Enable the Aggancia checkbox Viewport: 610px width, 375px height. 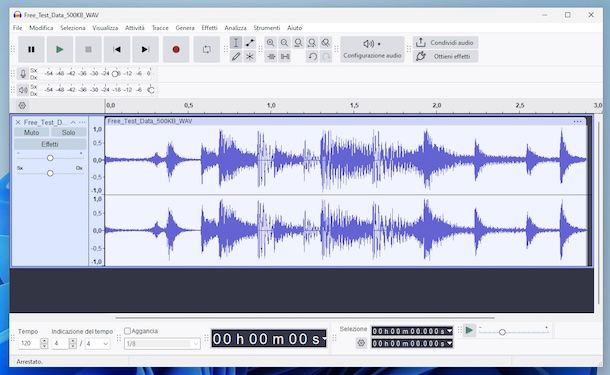[x=127, y=331]
